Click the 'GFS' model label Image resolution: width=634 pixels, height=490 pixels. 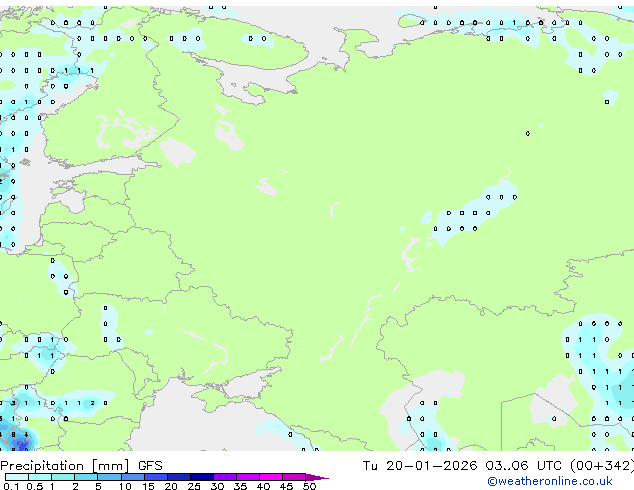pos(150,466)
